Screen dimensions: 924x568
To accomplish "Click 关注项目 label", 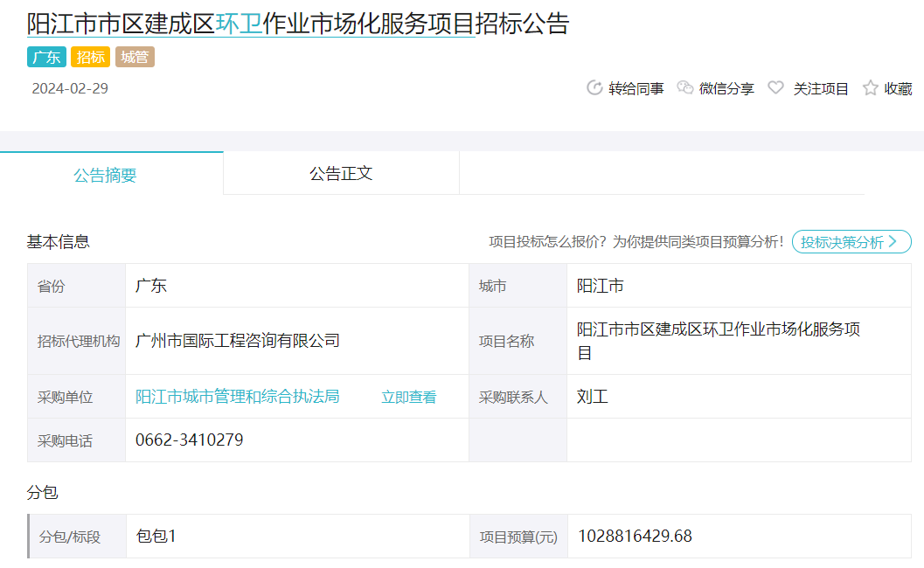I will (821, 88).
